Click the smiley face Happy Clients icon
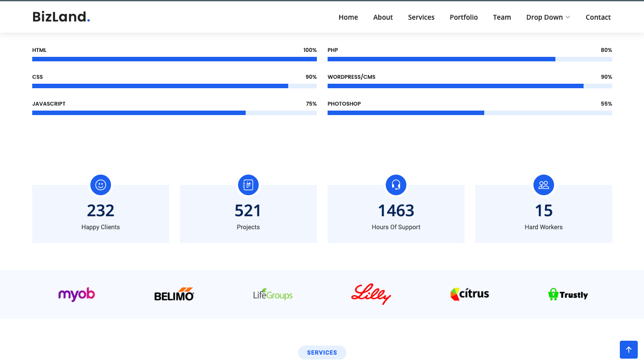The height and width of the screenshot is (364, 644). click(101, 185)
